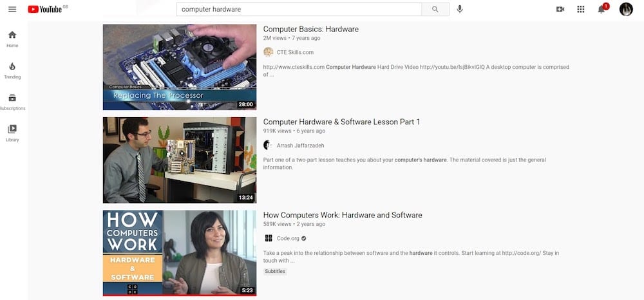Screen dimensions: 644x300
Task: Click 'Replacing The Processor' video thumbnail
Action: tap(180, 68)
